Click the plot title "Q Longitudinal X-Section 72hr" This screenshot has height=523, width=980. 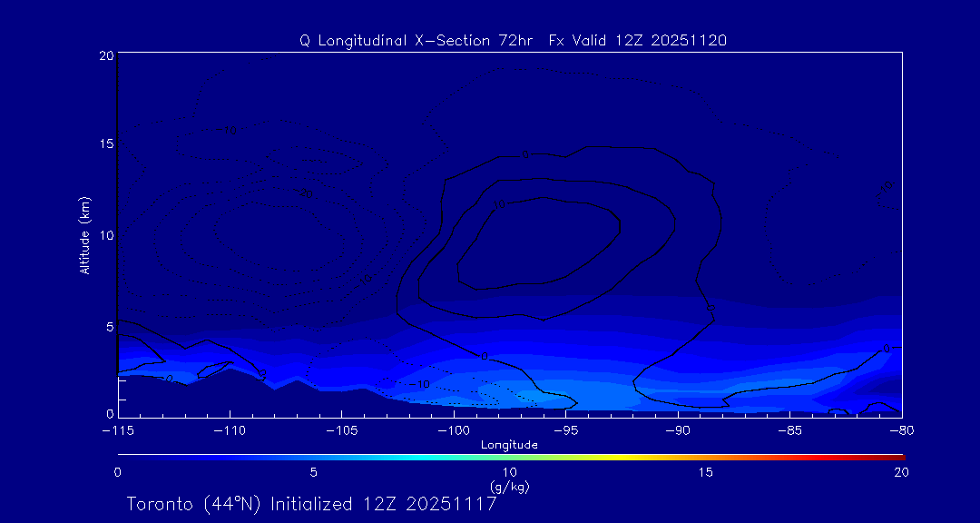418,41
